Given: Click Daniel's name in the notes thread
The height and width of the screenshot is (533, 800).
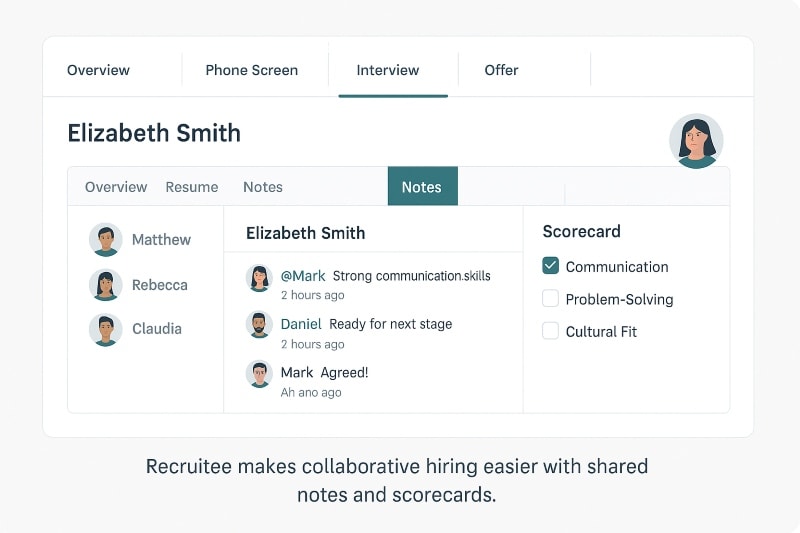Looking at the screenshot, I should click(x=301, y=324).
